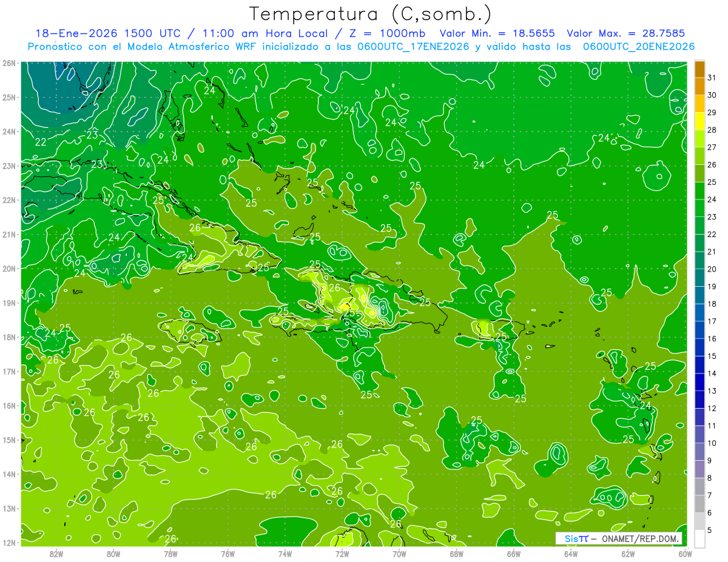Click the longitude axis label "64W"
Viewport: 728px width, 562px height.
click(571, 554)
